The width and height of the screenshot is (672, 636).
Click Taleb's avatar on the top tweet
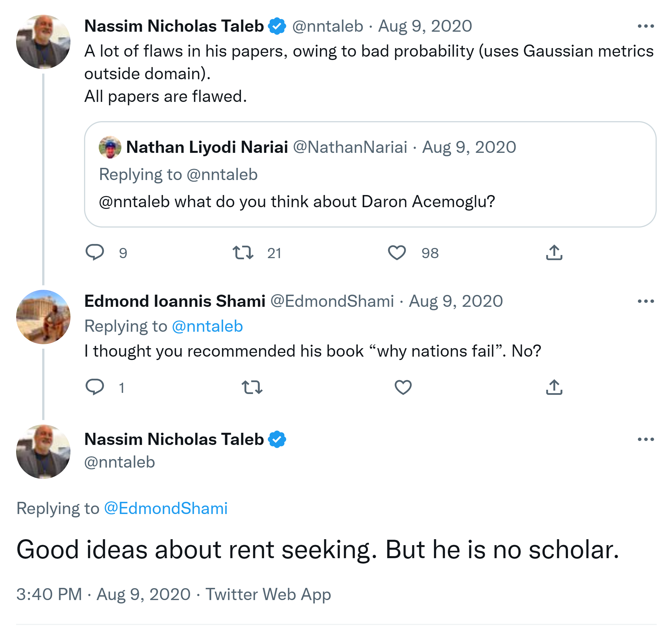(43, 42)
